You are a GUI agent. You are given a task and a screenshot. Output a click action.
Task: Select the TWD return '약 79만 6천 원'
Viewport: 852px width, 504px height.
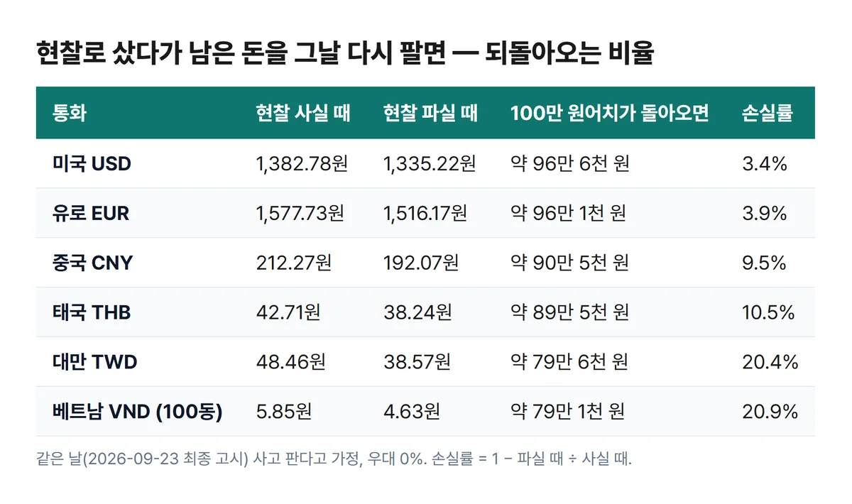[569, 362]
